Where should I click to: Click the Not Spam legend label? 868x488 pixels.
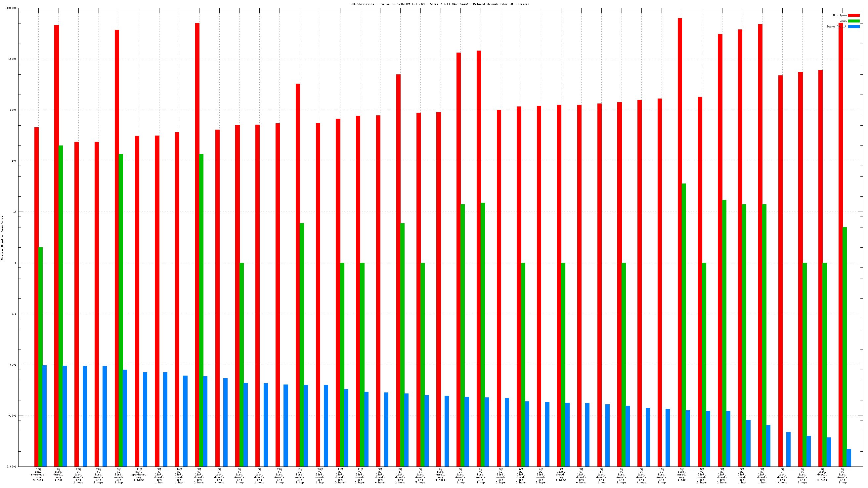tap(839, 16)
